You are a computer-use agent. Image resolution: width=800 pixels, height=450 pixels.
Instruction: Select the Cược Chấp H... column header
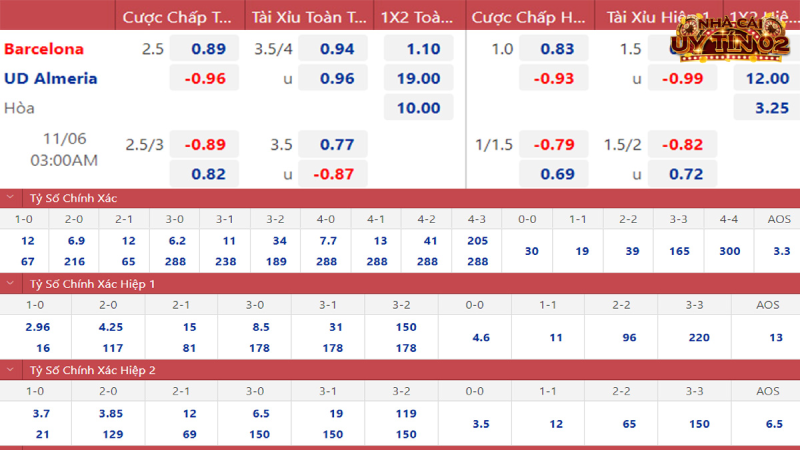click(x=529, y=17)
